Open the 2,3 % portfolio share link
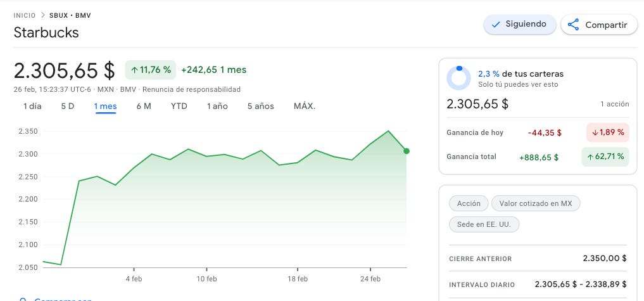 pos(489,74)
